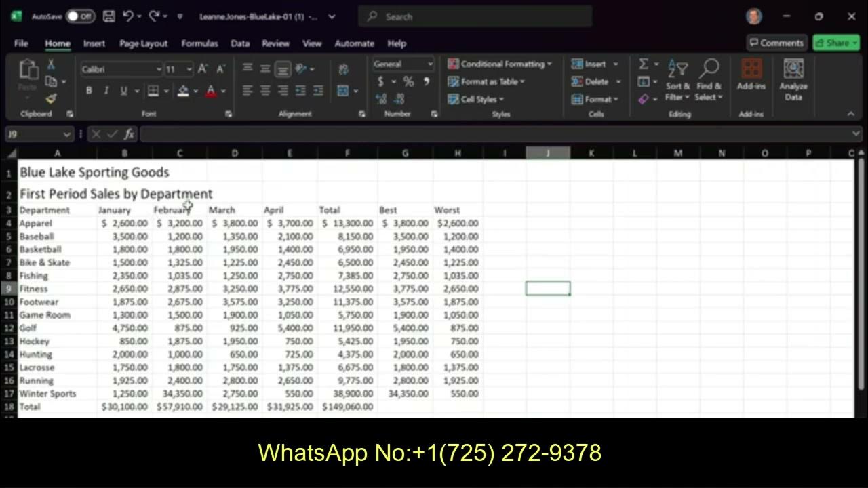This screenshot has width=868, height=488.
Task: Switch to the Data tab
Action: click(240, 43)
